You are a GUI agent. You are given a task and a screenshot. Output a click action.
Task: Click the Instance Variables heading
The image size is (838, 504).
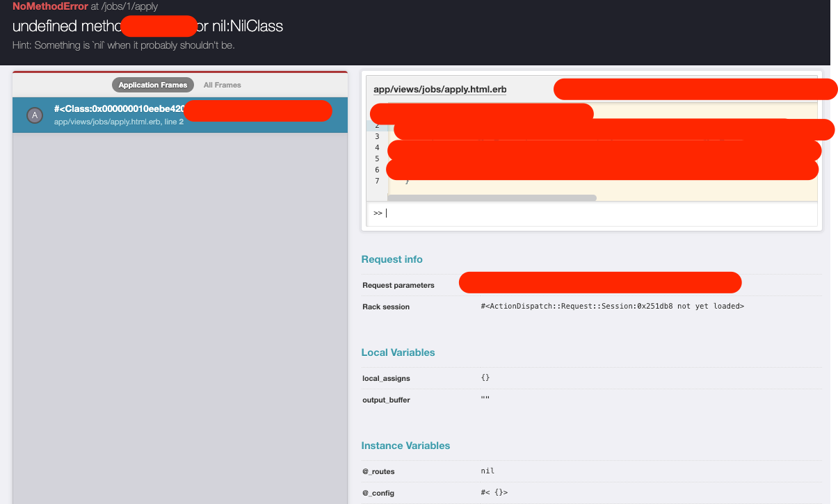[x=406, y=446]
